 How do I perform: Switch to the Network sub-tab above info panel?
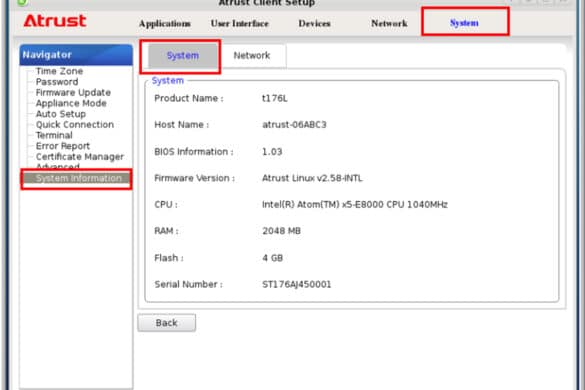tap(252, 56)
